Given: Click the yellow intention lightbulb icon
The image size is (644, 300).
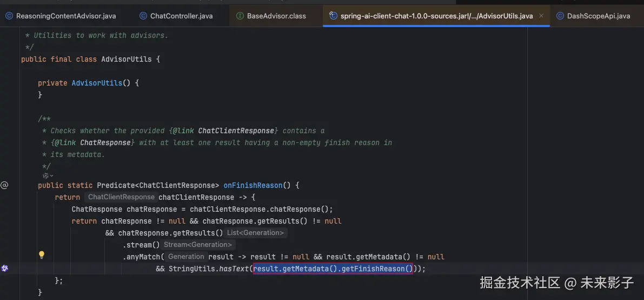Looking at the screenshot, I should (42, 255).
